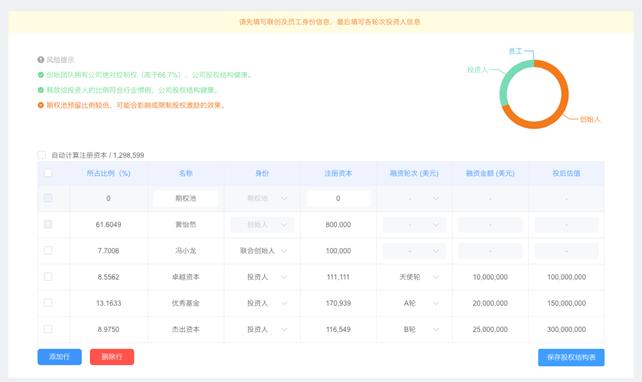The width and height of the screenshot is (642, 382).
Task: Open the 联合创始人 identity dropdown
Action: click(x=262, y=251)
